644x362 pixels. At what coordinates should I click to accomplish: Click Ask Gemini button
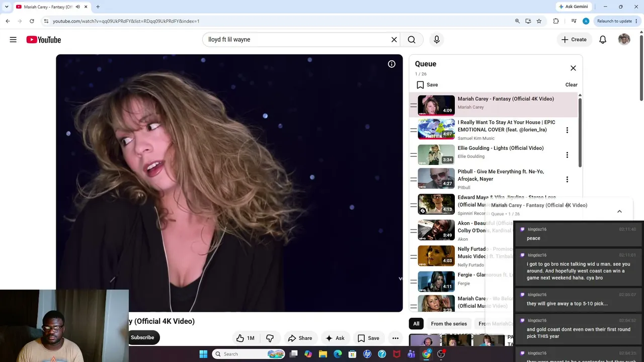point(573,7)
